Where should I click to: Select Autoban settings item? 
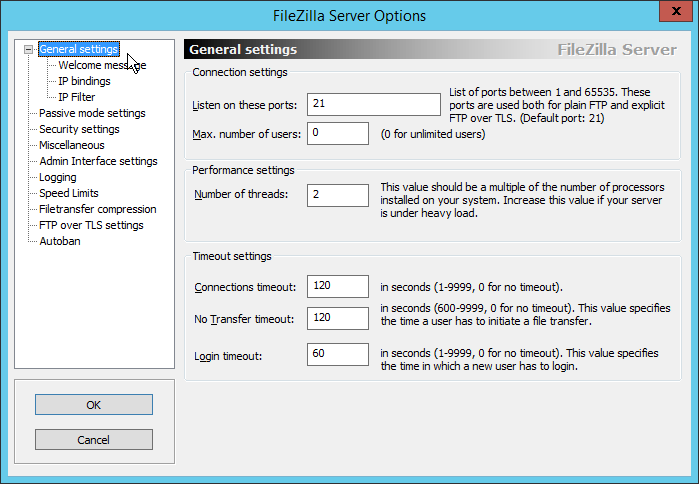click(x=60, y=242)
